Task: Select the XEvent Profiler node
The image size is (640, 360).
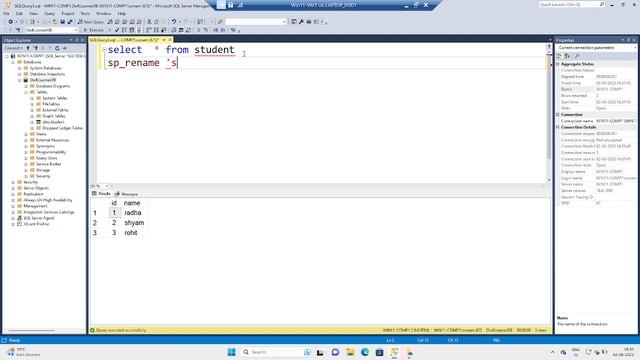Action: pos(36,224)
